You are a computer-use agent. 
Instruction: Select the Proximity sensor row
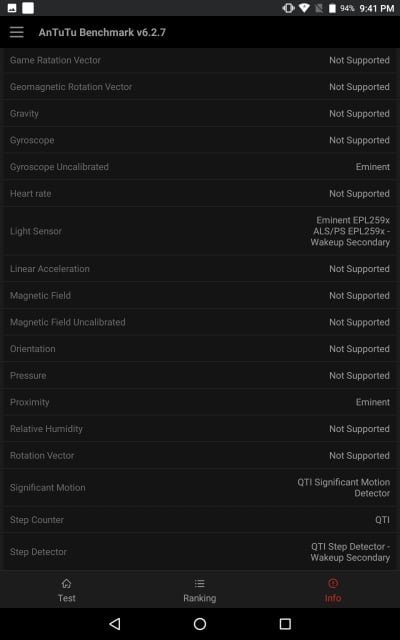(x=200, y=402)
